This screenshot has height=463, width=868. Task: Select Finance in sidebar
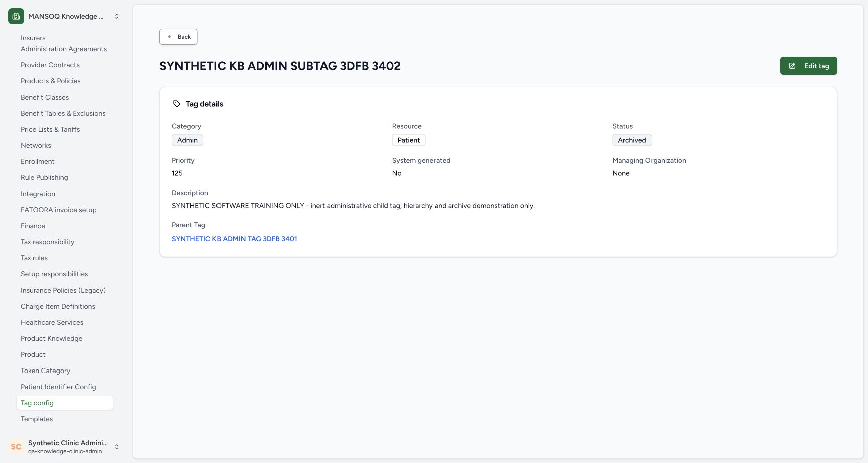[33, 226]
